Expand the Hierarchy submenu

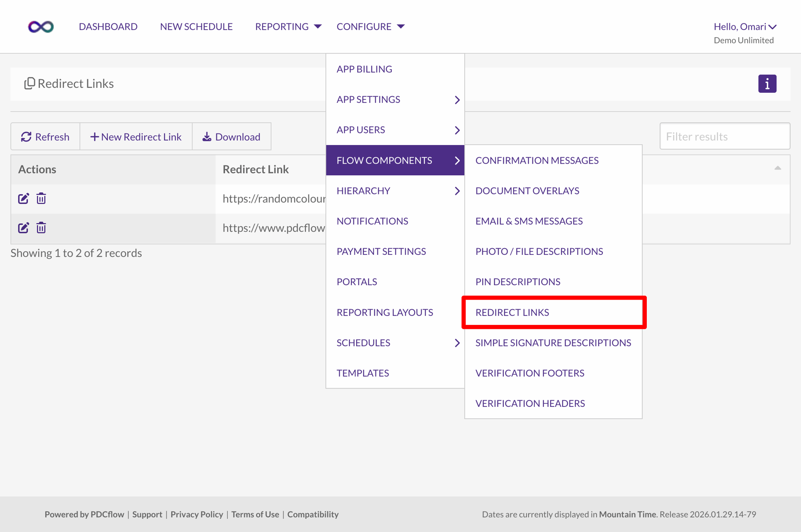click(395, 191)
